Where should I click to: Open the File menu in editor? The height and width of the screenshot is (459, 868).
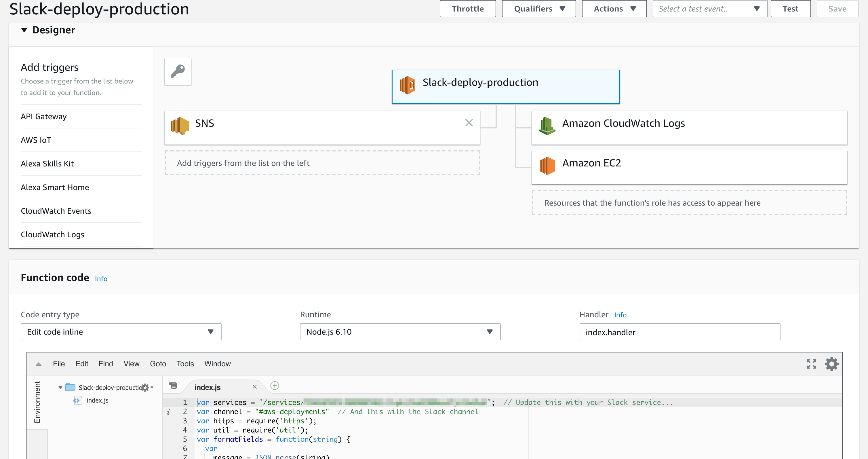point(59,364)
